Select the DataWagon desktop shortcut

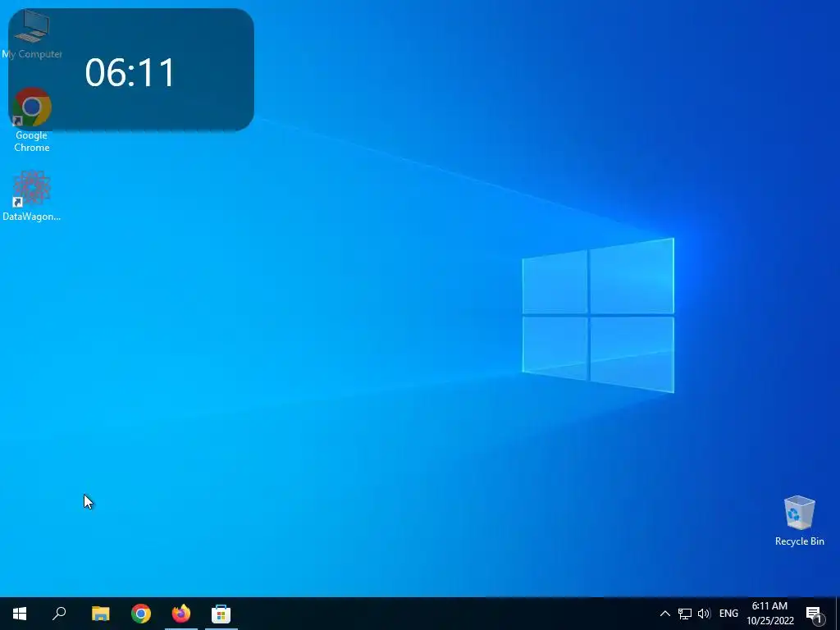pos(32,196)
